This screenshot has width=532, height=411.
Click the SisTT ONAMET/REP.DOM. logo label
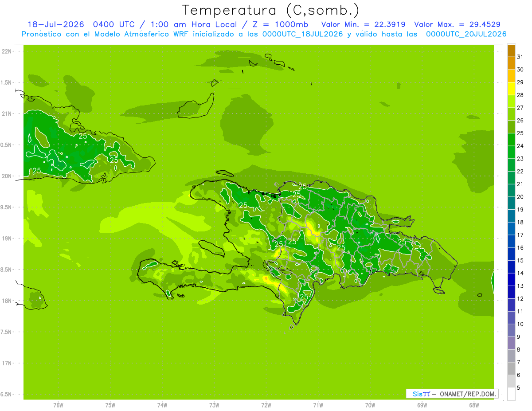point(452,394)
